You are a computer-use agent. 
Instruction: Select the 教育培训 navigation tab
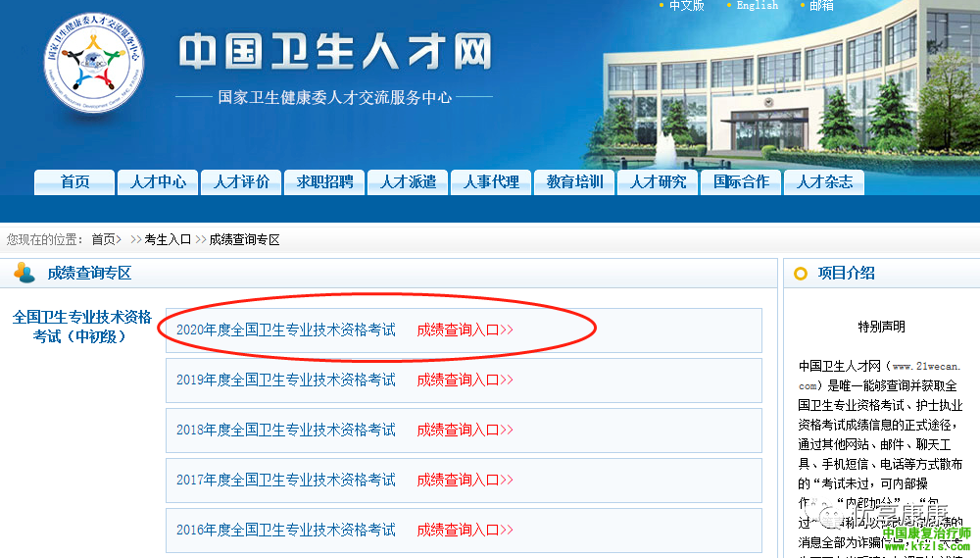click(574, 182)
